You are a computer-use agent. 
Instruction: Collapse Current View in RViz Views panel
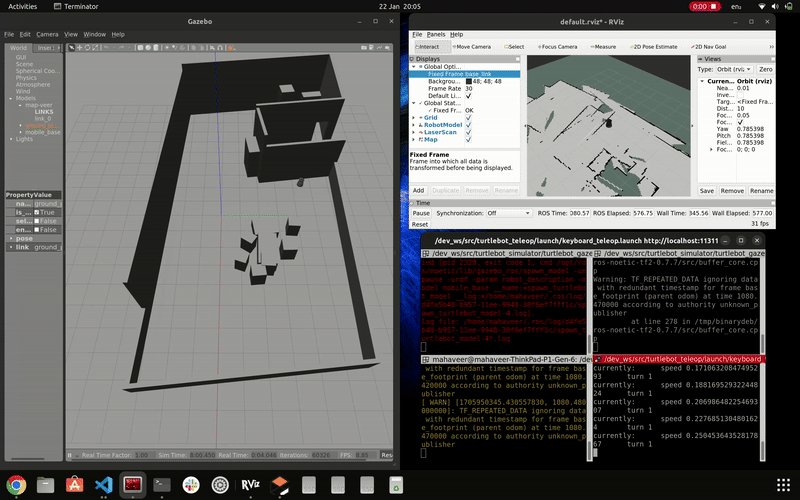tap(702, 81)
